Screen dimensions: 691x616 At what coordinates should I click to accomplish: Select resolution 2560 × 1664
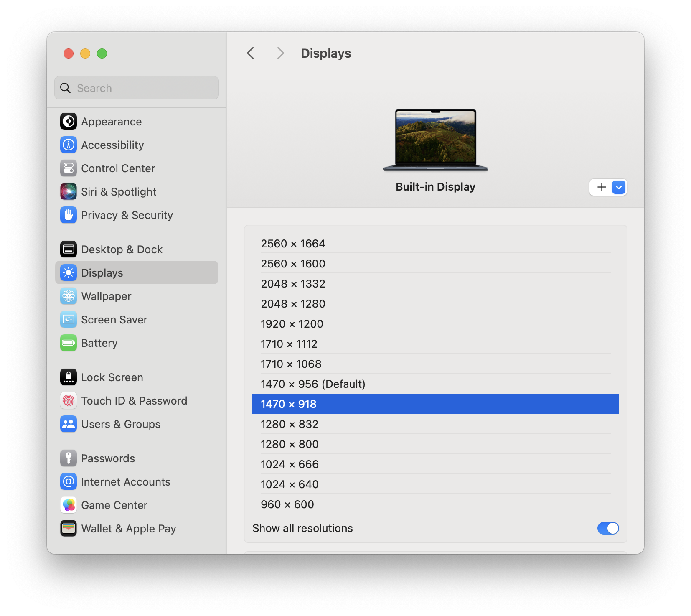coord(436,244)
